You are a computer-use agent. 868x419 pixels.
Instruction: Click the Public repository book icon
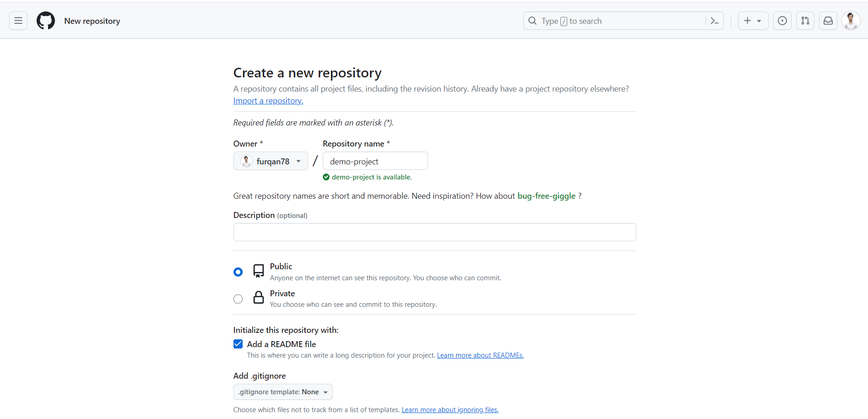[x=259, y=271]
